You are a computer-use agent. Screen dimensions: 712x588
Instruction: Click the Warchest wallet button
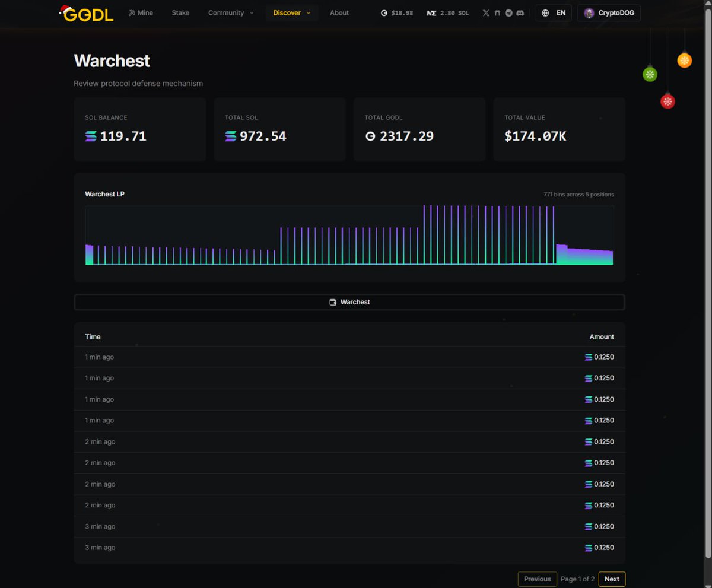[x=349, y=302]
